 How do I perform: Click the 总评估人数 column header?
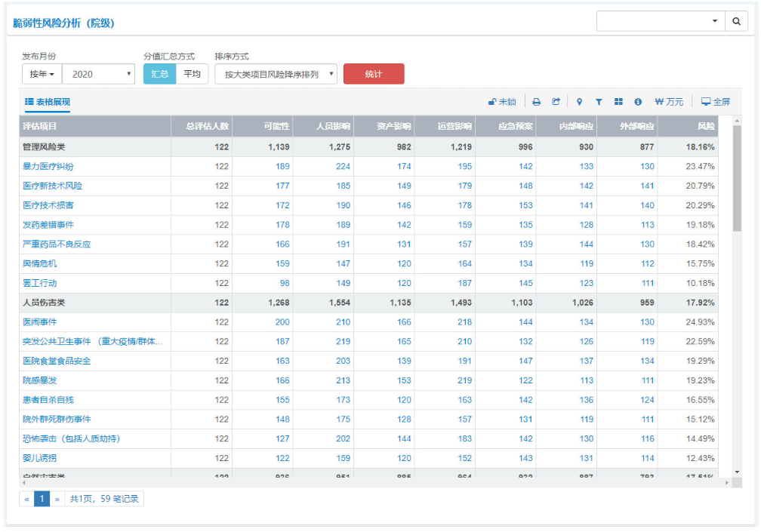[x=202, y=126]
